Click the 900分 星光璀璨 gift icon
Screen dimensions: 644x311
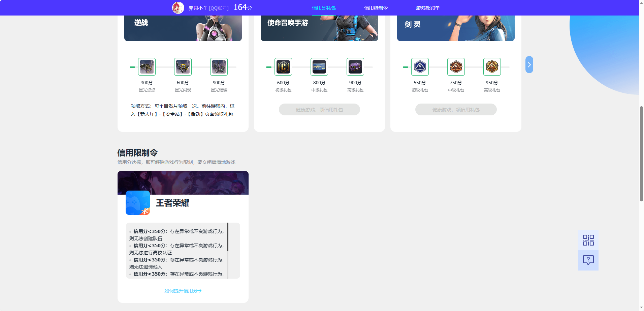[x=219, y=67]
